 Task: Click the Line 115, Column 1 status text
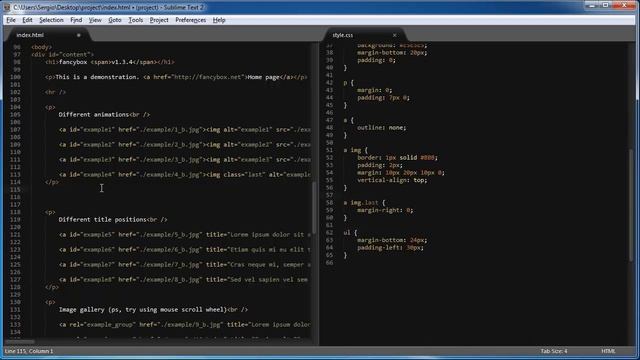point(29,351)
